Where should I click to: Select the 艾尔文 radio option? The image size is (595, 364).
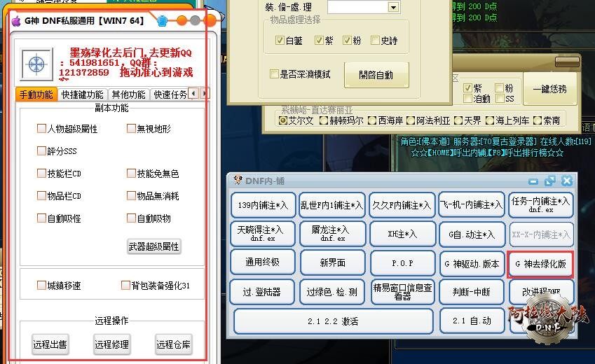click(282, 120)
